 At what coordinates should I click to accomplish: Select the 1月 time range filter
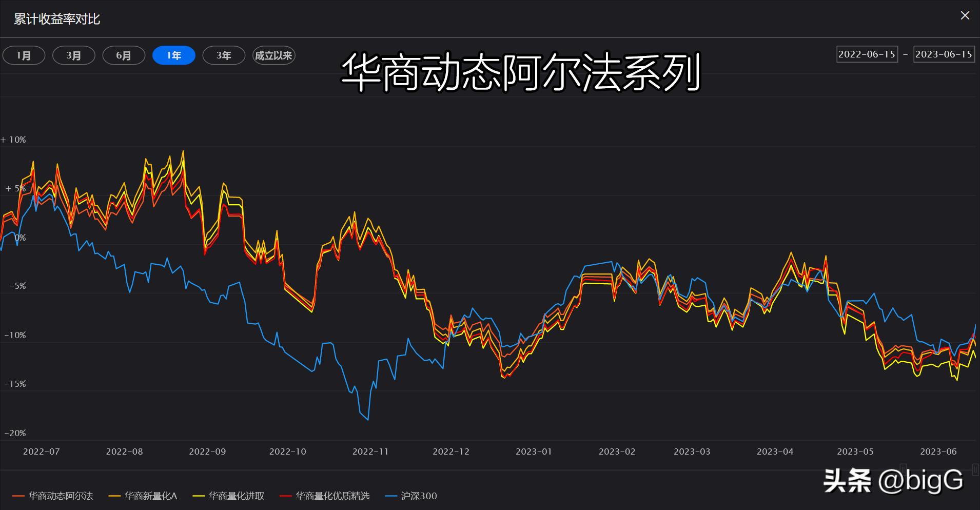24,55
